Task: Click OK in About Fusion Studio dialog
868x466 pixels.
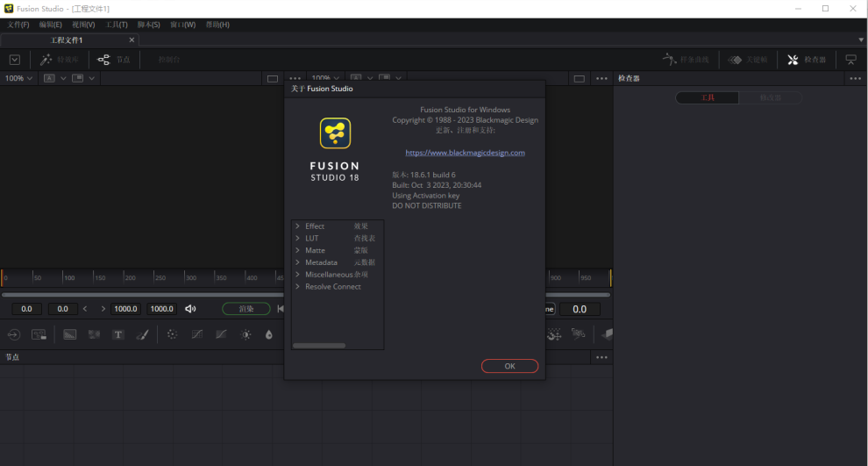Action: tap(509, 366)
